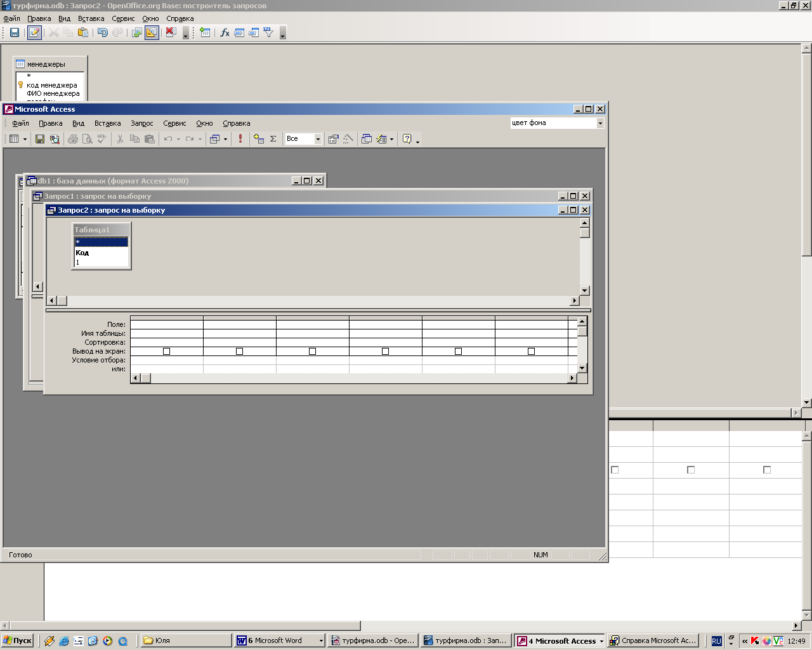Open 'Справка' menu in OpenOffice Base window
The width and height of the screenshot is (812, 650).
180,18
